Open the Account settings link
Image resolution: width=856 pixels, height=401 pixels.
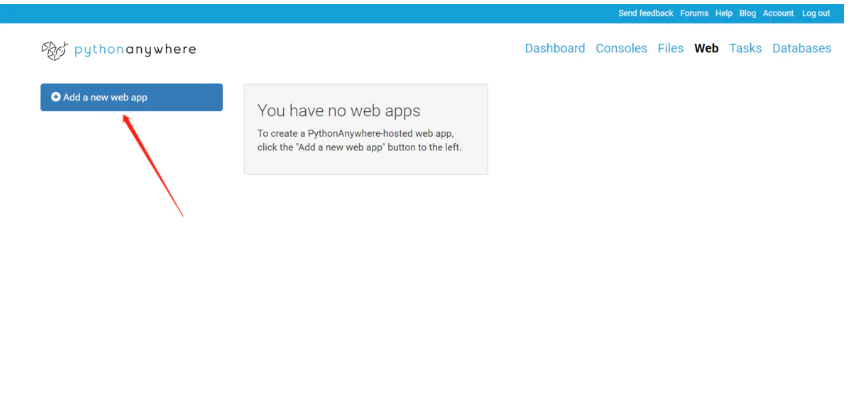click(x=778, y=13)
